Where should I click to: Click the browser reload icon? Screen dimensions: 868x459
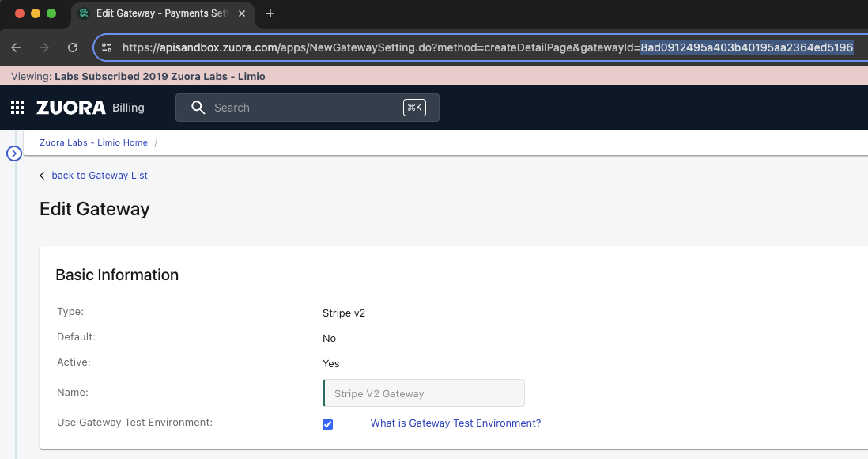(73, 47)
